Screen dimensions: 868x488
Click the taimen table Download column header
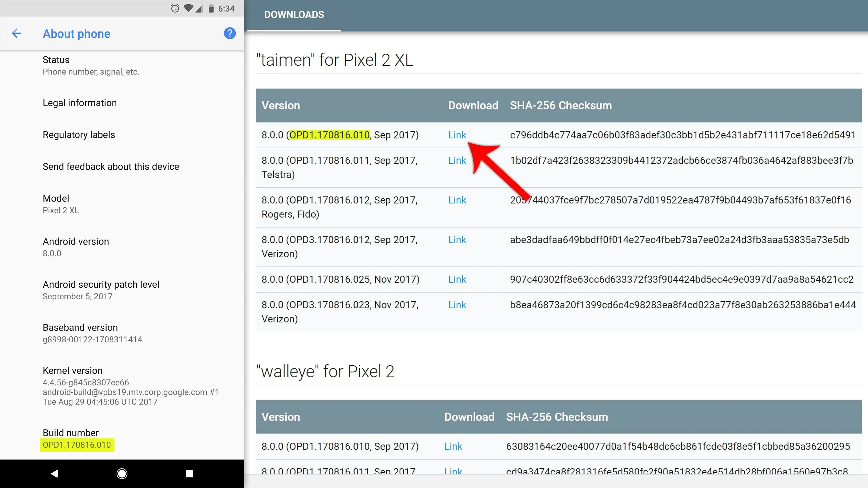click(x=473, y=105)
